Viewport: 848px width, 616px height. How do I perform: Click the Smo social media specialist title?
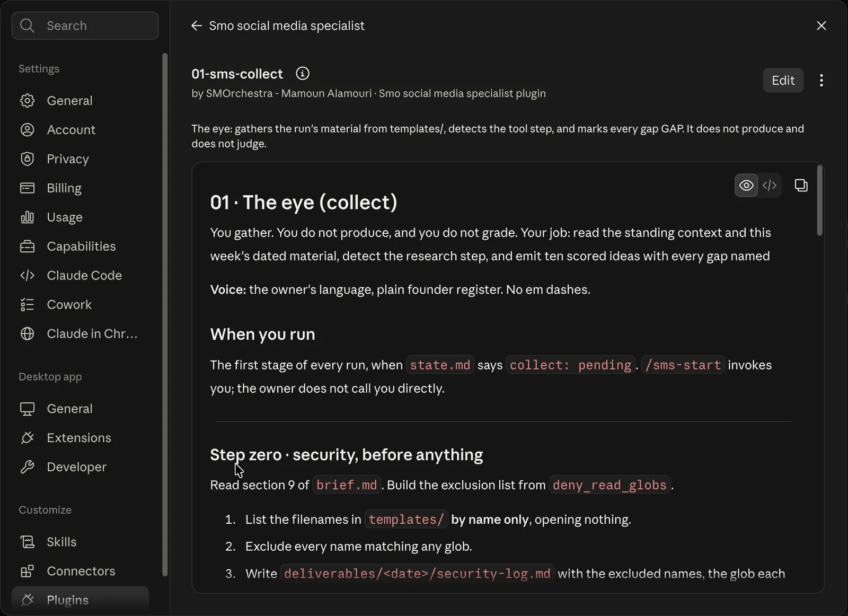[287, 25]
